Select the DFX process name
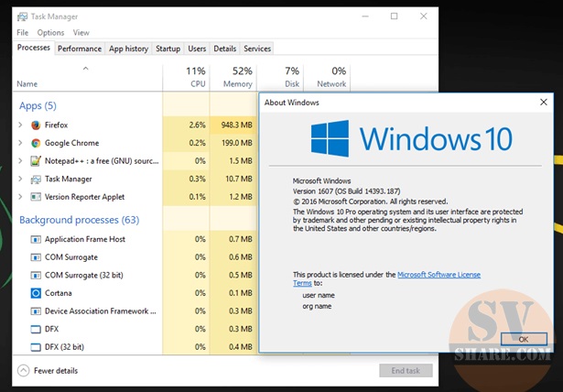 (x=51, y=329)
